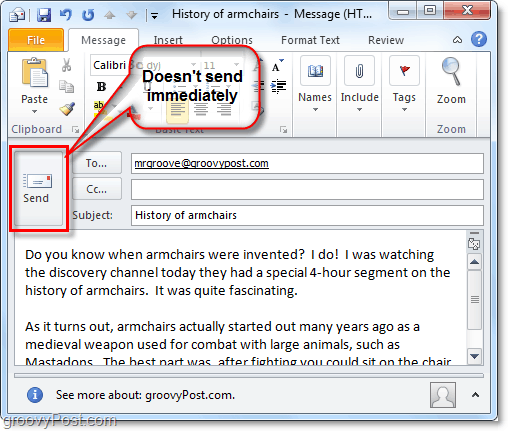Open the Options ribbon tab
Viewport: 508px width, 431px height.
coord(232,40)
